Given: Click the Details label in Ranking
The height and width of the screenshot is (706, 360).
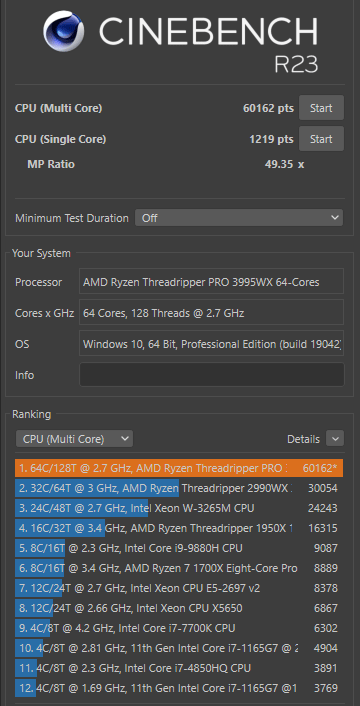Looking at the screenshot, I should pos(303,439).
